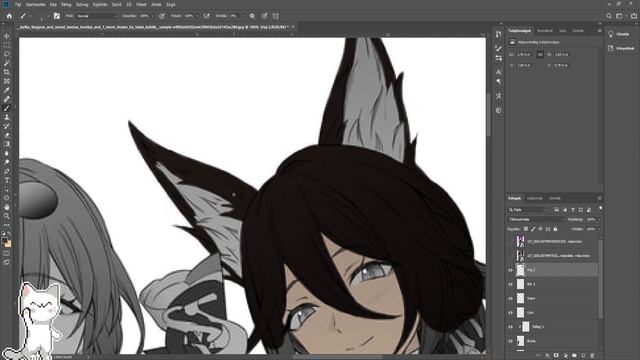
Task: Open the Könyvtárak panel
Action: pos(622,48)
